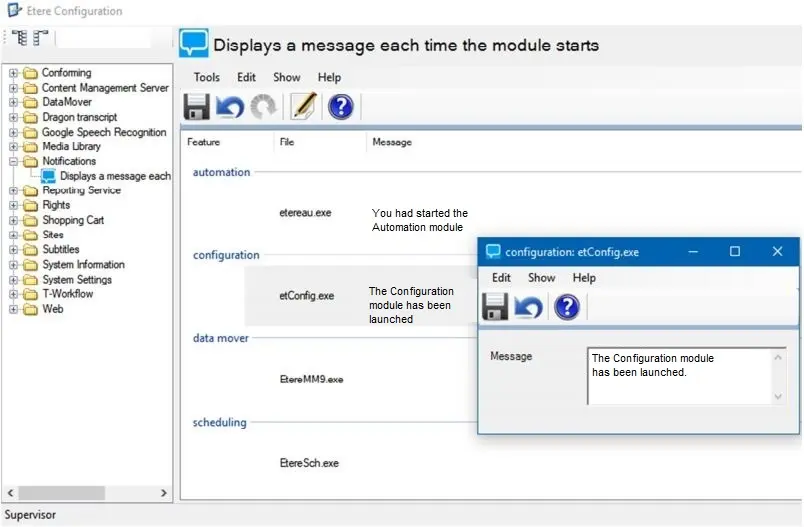This screenshot has width=804, height=527.
Task: Expand the T-Workflow folder node
Action: tap(14, 294)
